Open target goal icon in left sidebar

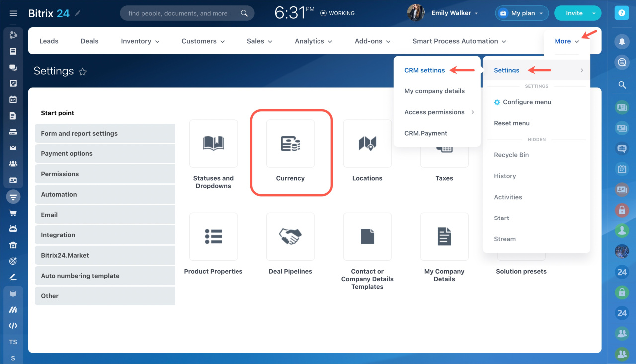coord(13,261)
